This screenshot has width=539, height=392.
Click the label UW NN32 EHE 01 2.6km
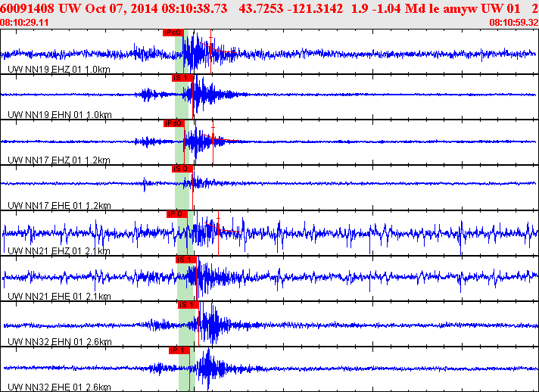pos(59,387)
